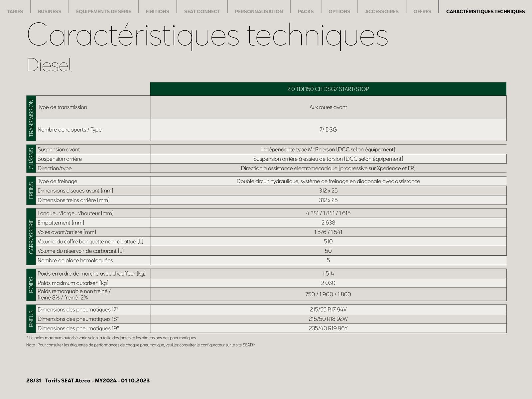Click 'Dimensions disques avant (mm)' label
The image size is (532, 399).
[x=75, y=191]
